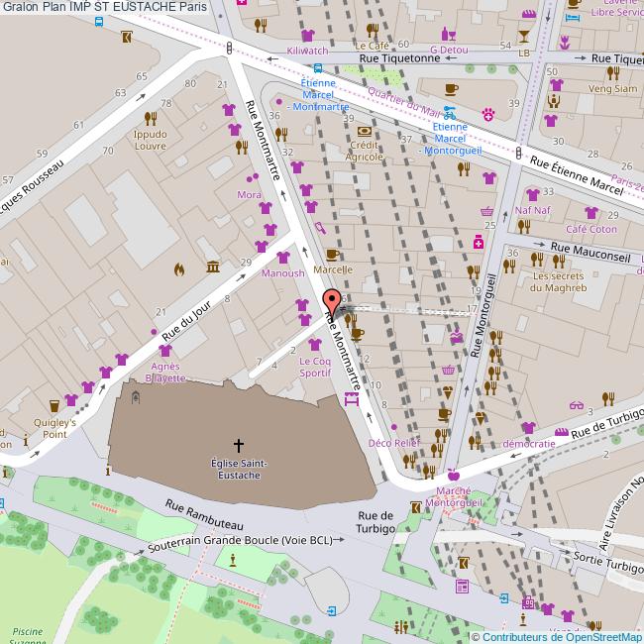Click the Le Coq Sportif shirt icon
This screenshot has width=644, height=644.
[314, 345]
